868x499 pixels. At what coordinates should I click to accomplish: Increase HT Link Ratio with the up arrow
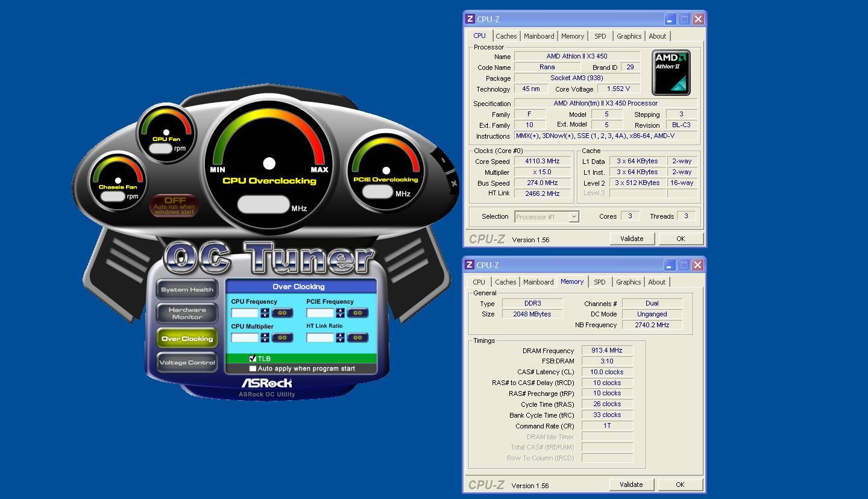(x=340, y=335)
